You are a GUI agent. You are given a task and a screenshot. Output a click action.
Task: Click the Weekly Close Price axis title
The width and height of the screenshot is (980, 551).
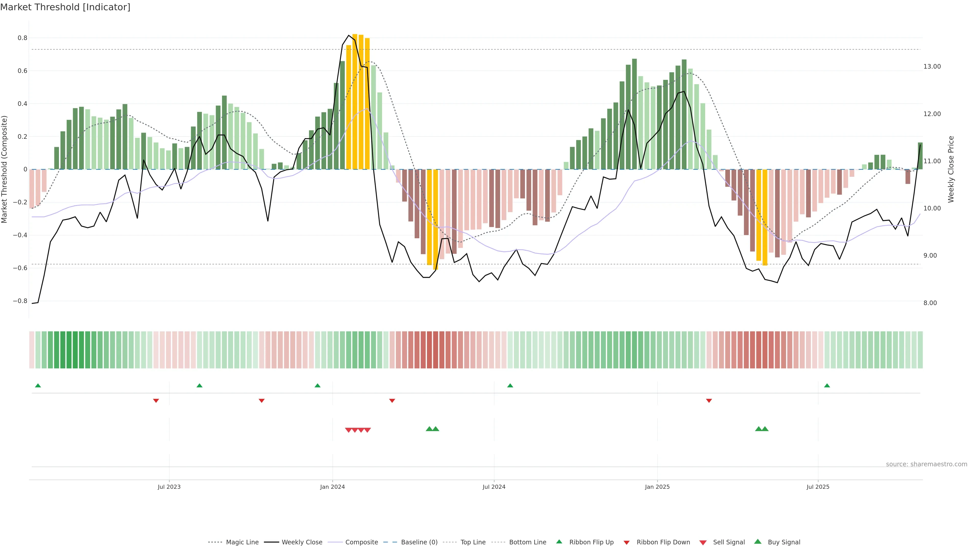951,169
